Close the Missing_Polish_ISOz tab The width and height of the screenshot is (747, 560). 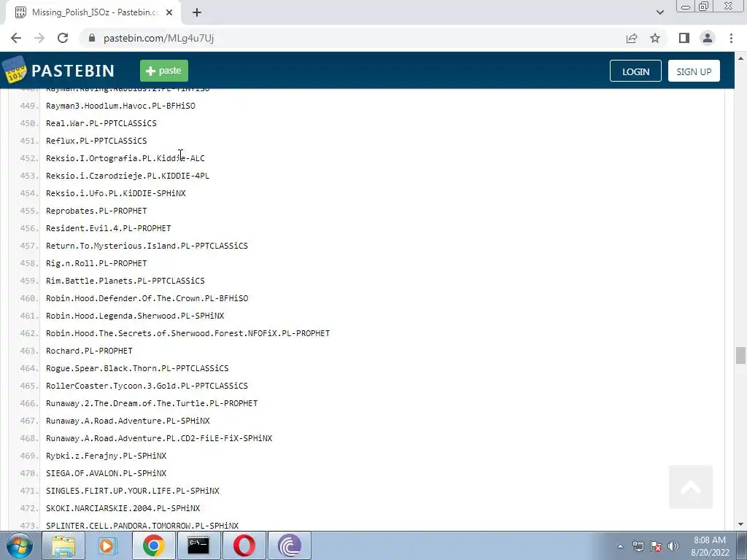click(x=169, y=12)
